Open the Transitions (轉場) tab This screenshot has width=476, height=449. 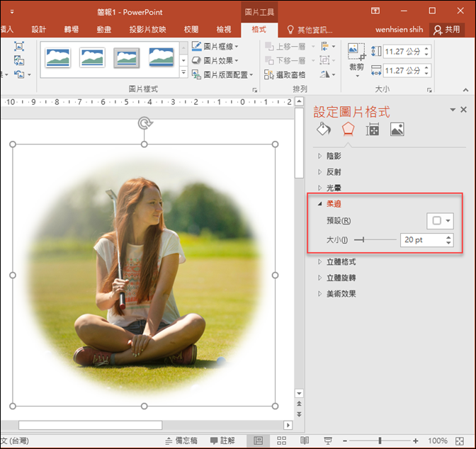coord(72,30)
